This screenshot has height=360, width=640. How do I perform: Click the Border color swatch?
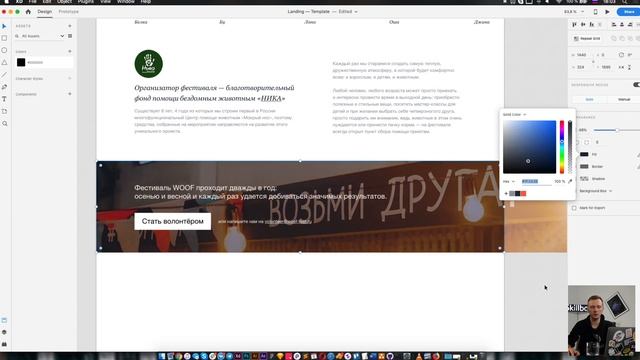click(584, 167)
